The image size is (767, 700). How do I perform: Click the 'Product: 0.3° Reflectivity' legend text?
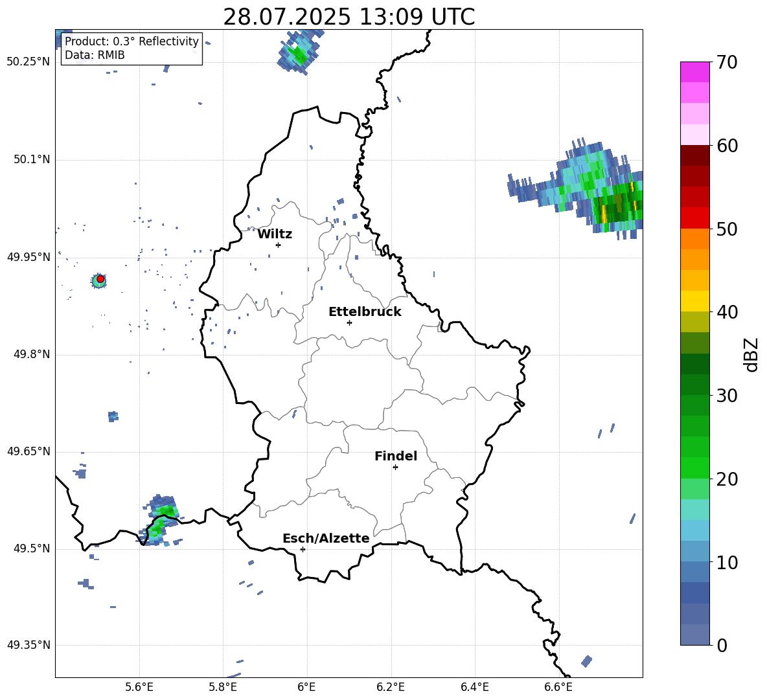(x=132, y=41)
